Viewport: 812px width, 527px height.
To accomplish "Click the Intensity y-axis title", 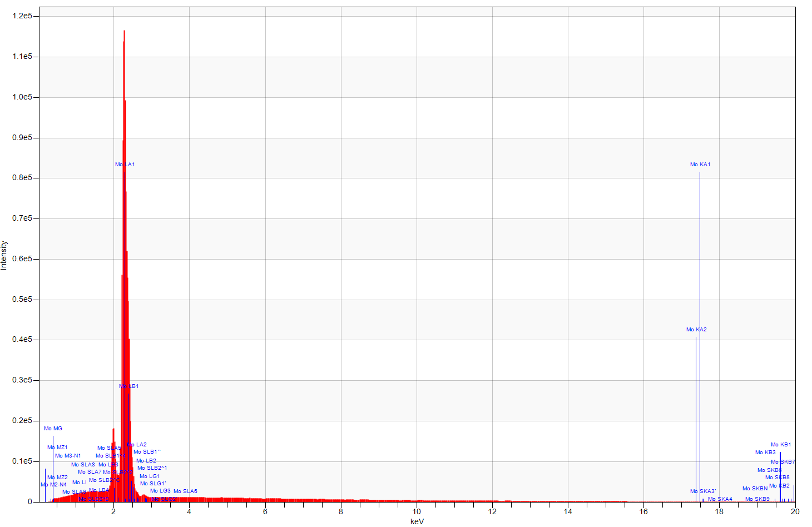I will (x=4, y=255).
